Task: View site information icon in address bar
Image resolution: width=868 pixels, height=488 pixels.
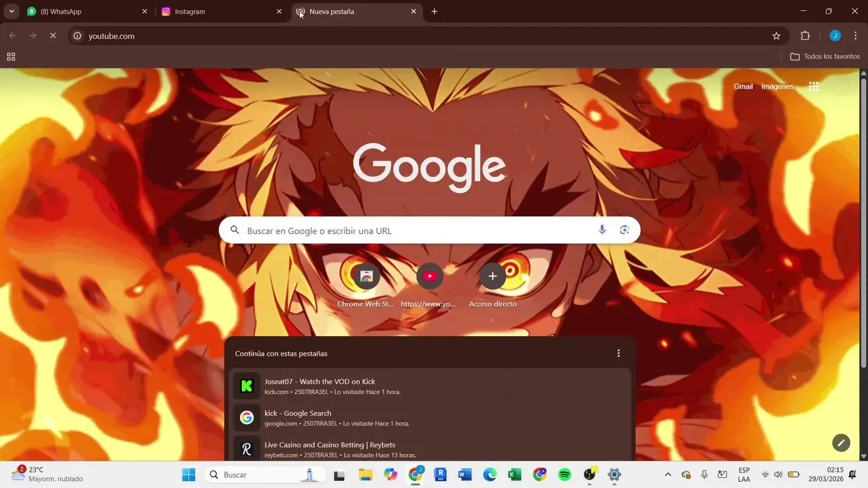Action: 77,36
